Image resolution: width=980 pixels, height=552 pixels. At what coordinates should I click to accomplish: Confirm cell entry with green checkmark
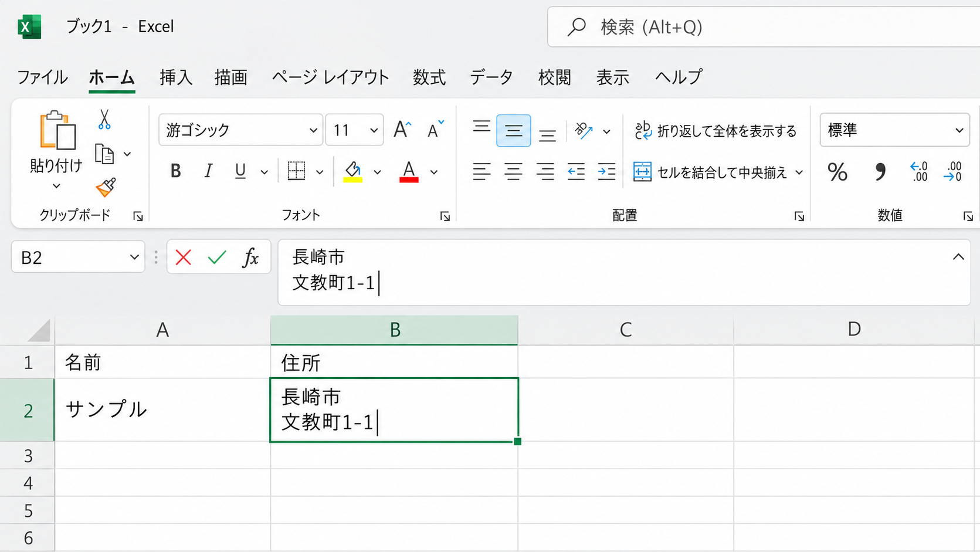(217, 257)
